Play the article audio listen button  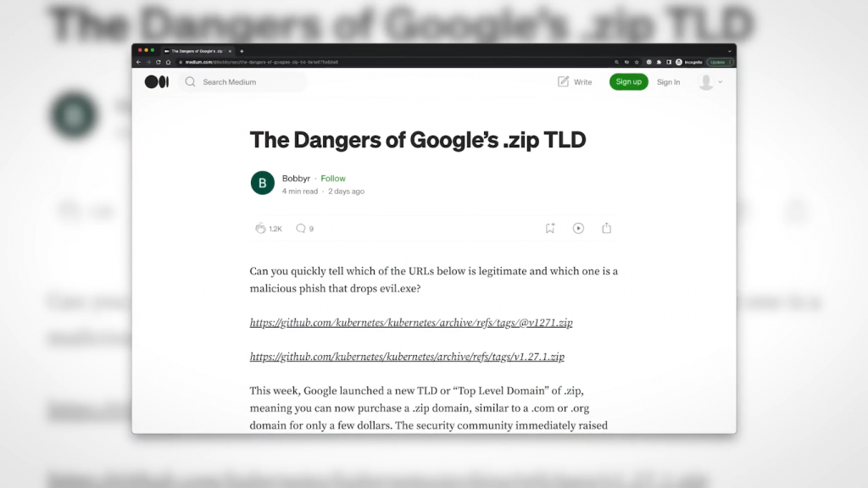(578, 228)
